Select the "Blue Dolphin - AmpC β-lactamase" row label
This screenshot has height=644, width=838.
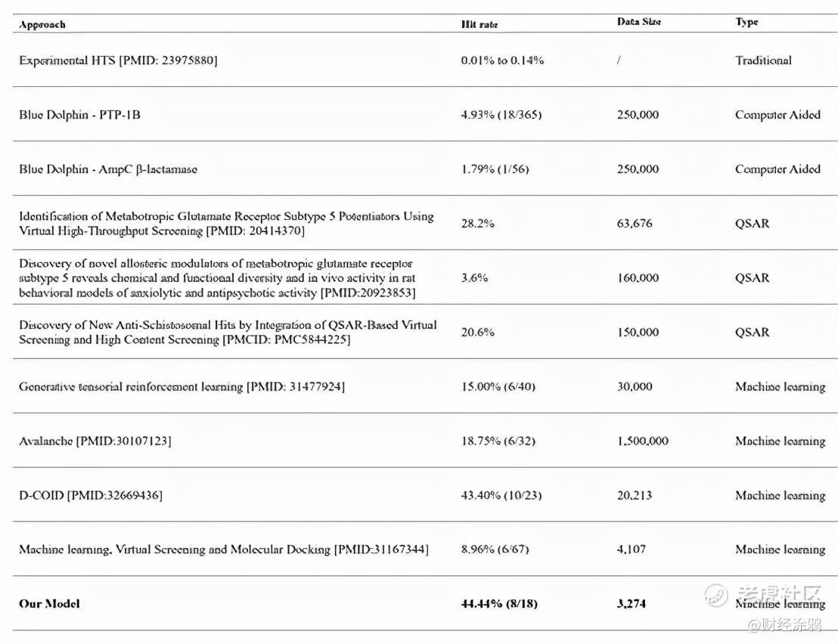click(108, 169)
